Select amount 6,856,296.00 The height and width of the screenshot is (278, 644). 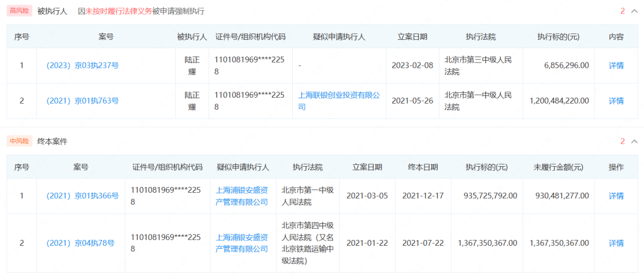tap(565, 65)
